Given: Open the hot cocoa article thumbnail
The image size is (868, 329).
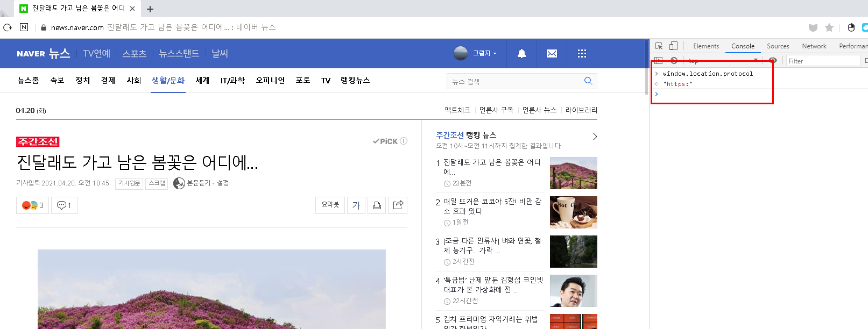Looking at the screenshot, I should (x=574, y=212).
